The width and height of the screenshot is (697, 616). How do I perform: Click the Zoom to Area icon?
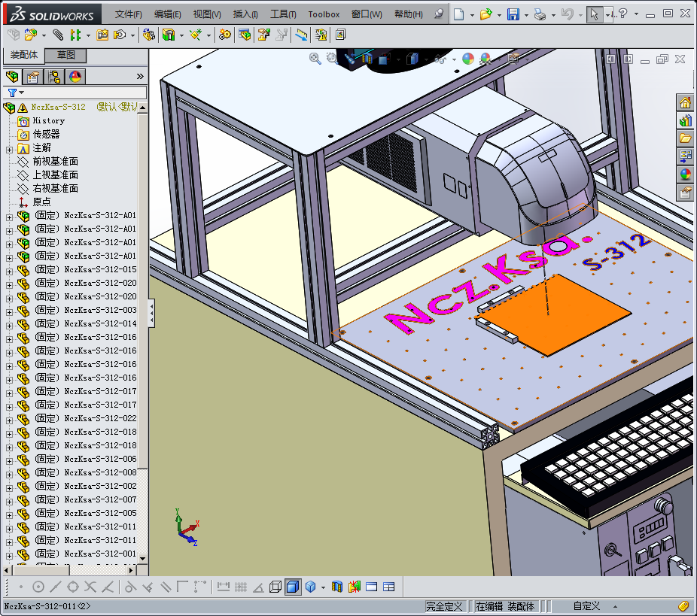coord(332,59)
